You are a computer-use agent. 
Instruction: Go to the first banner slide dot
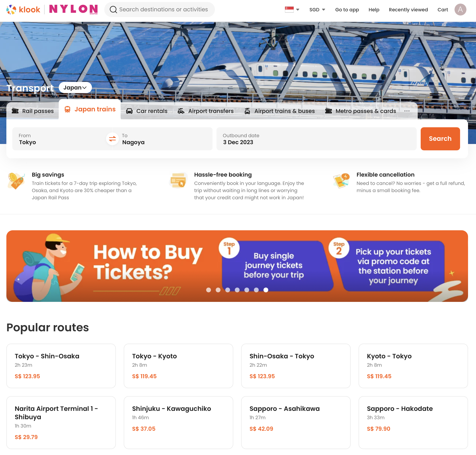209,290
